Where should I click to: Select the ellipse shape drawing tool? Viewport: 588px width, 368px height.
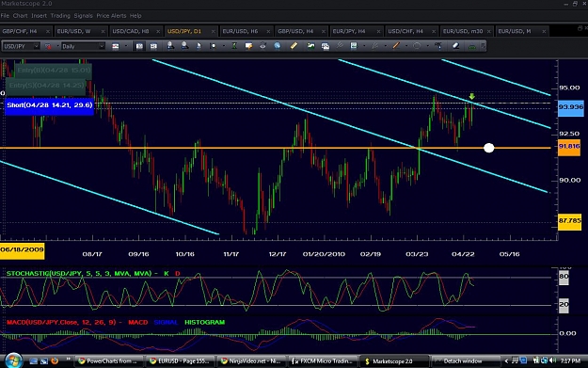pos(417,46)
